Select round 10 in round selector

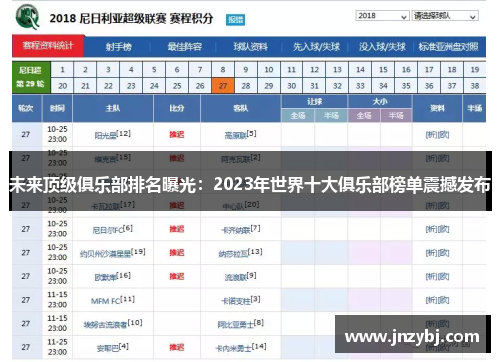[269, 70]
